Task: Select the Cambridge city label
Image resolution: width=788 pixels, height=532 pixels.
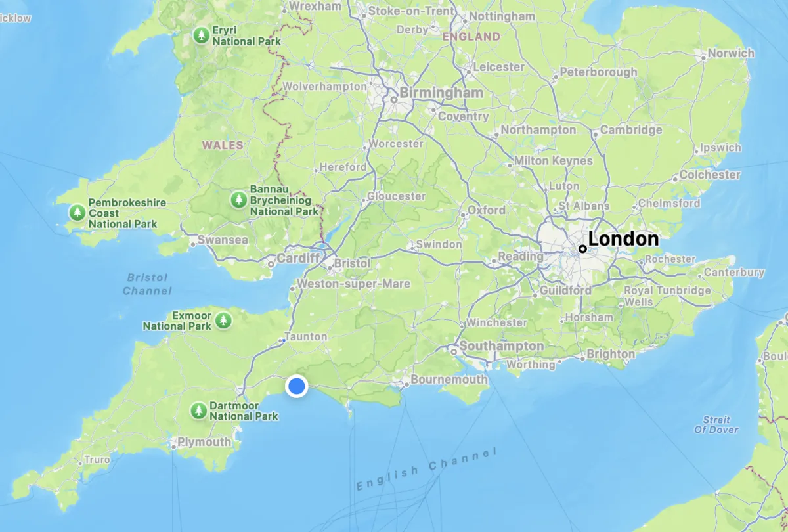Action: [x=631, y=130]
